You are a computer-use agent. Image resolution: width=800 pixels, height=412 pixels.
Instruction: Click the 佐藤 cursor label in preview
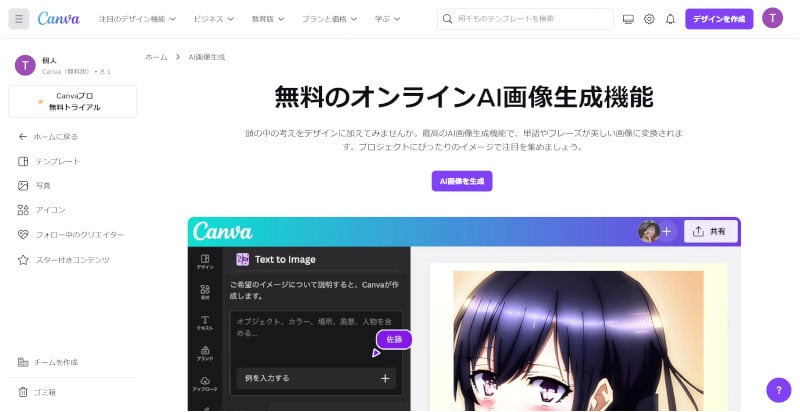point(394,340)
